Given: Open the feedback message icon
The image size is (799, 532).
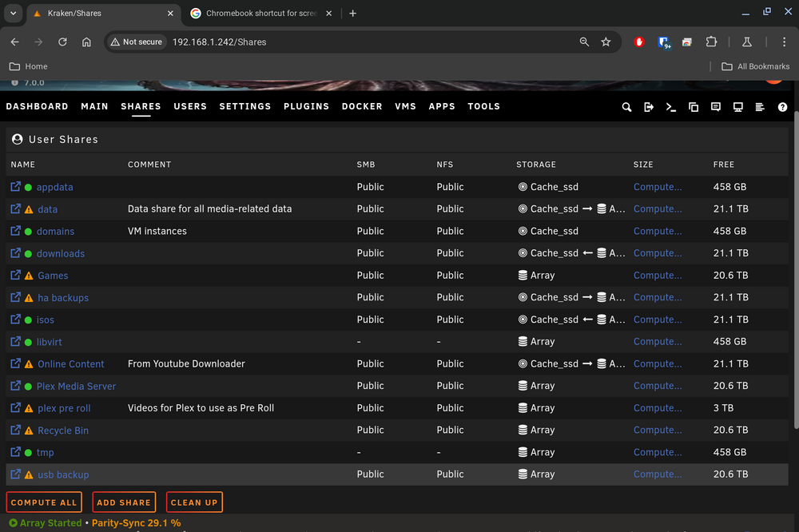Looking at the screenshot, I should [x=715, y=107].
